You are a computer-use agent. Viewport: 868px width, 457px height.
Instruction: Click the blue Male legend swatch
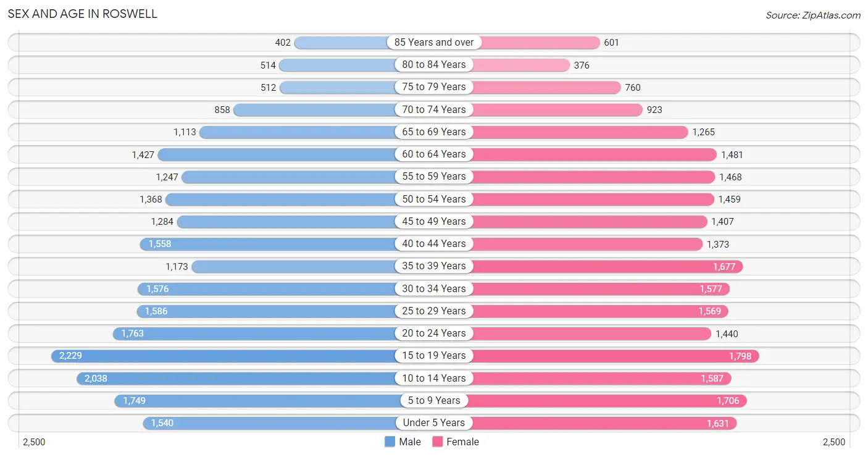[390, 442]
